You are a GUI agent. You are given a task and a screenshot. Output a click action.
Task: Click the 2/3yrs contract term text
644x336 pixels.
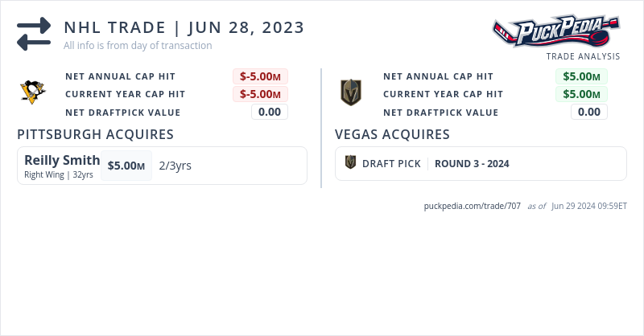175,166
